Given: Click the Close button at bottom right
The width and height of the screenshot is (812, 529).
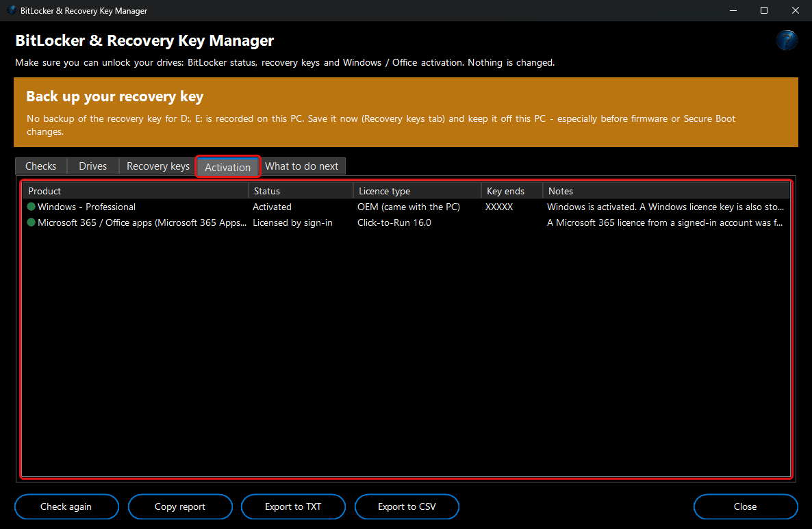Looking at the screenshot, I should (x=745, y=506).
